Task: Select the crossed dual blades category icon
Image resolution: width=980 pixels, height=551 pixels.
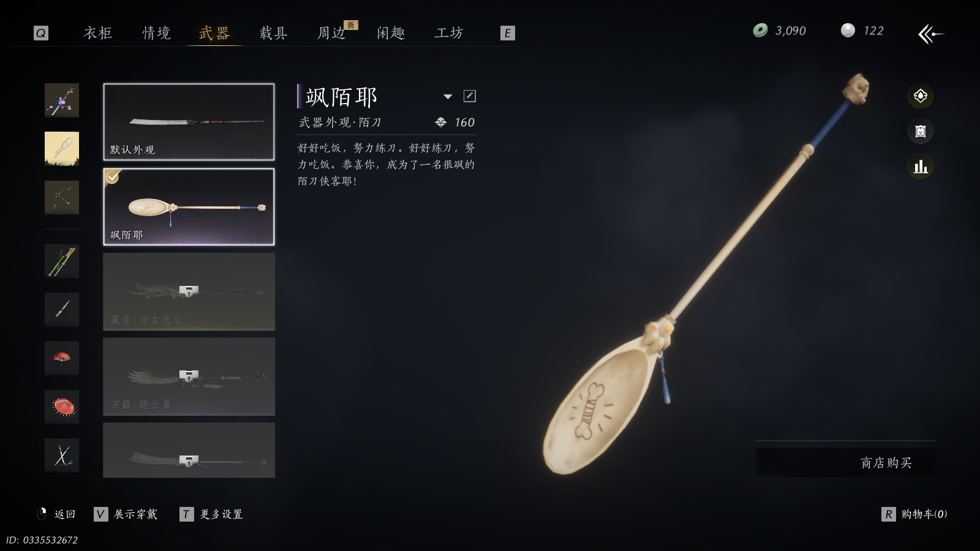Action: [x=62, y=455]
